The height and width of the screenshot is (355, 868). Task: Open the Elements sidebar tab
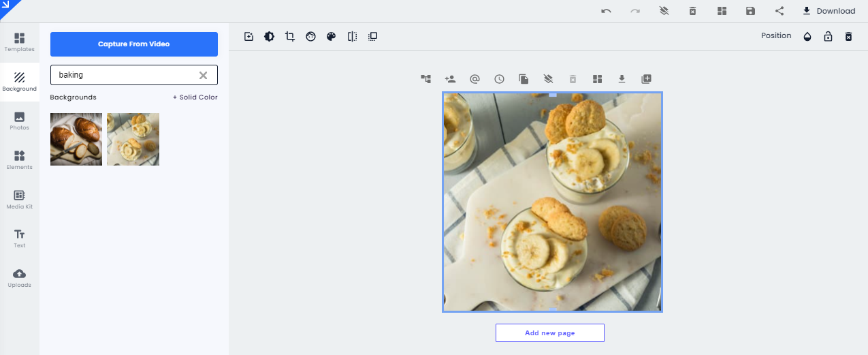coord(19,160)
